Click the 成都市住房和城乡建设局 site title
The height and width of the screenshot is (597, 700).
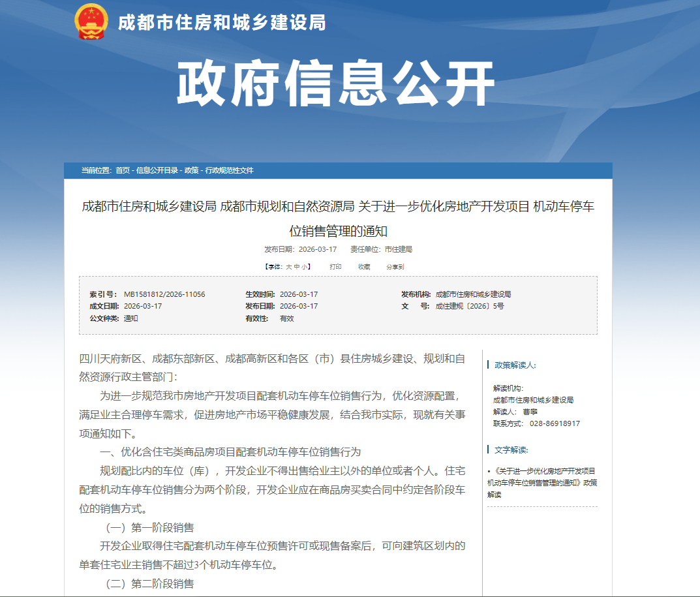(x=222, y=23)
